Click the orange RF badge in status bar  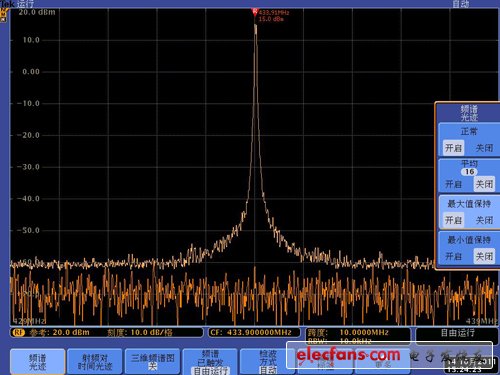(x=18, y=332)
